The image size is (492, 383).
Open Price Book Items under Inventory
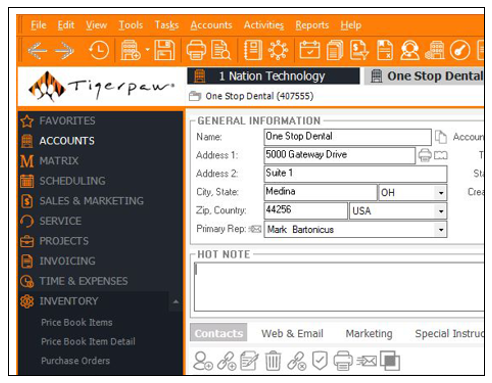click(77, 322)
